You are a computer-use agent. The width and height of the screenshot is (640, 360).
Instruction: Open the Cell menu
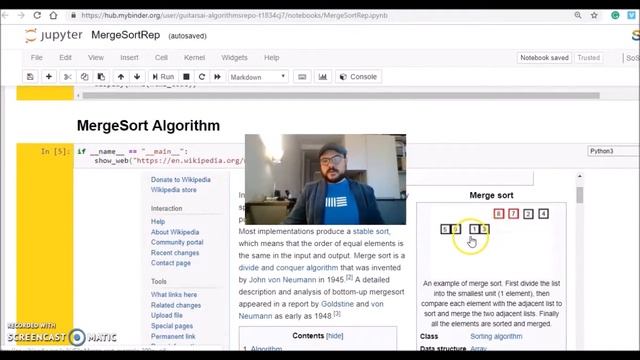(161, 58)
